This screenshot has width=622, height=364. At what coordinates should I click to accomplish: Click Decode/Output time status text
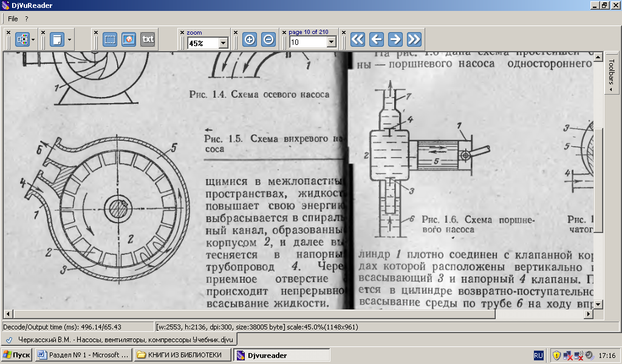point(62,327)
